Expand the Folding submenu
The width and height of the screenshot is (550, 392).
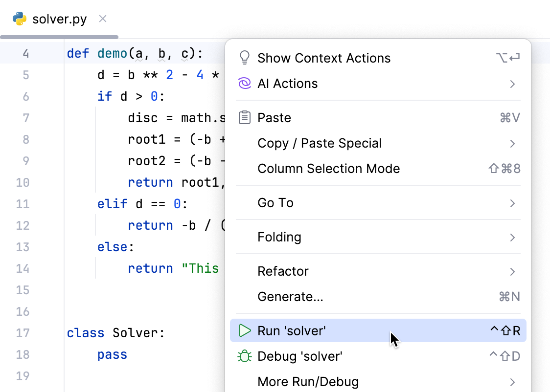[512, 237]
